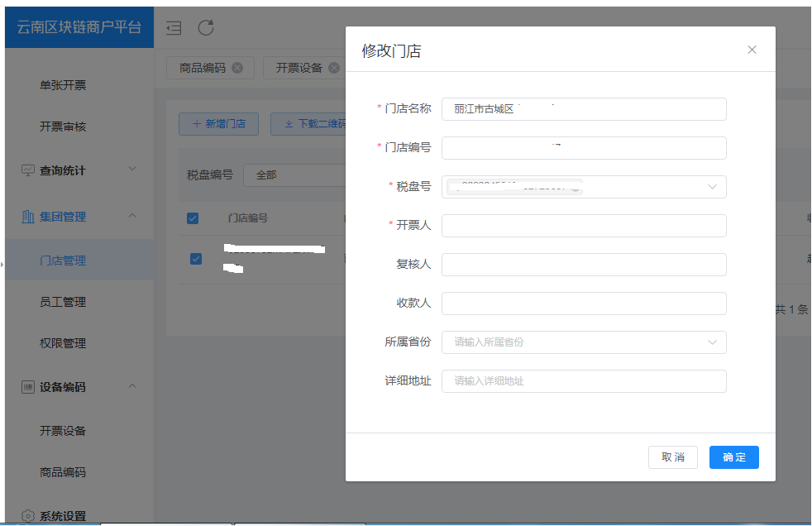Close the 开票设备 tab with its x icon
Image resolution: width=812 pixels, height=526 pixels.
(335, 68)
